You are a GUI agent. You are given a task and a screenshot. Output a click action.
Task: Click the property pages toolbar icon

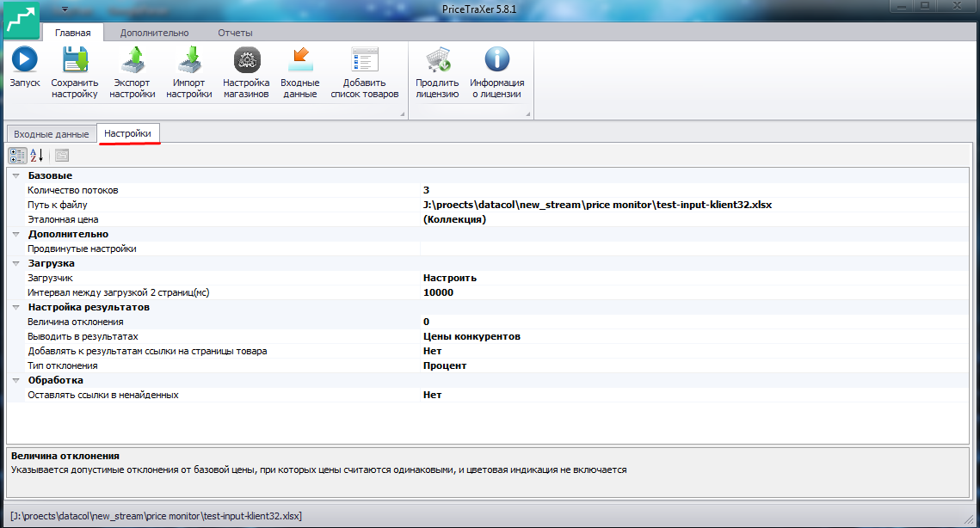tap(62, 156)
